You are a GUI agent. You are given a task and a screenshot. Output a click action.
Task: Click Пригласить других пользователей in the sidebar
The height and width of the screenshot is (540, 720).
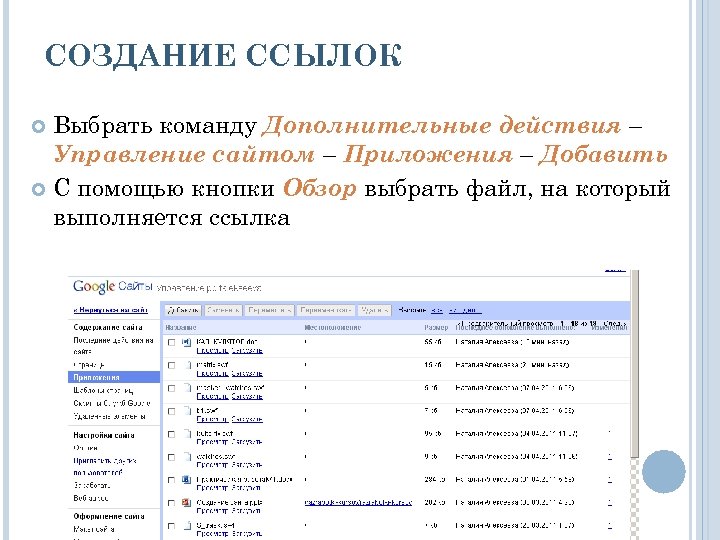[x=105, y=466]
